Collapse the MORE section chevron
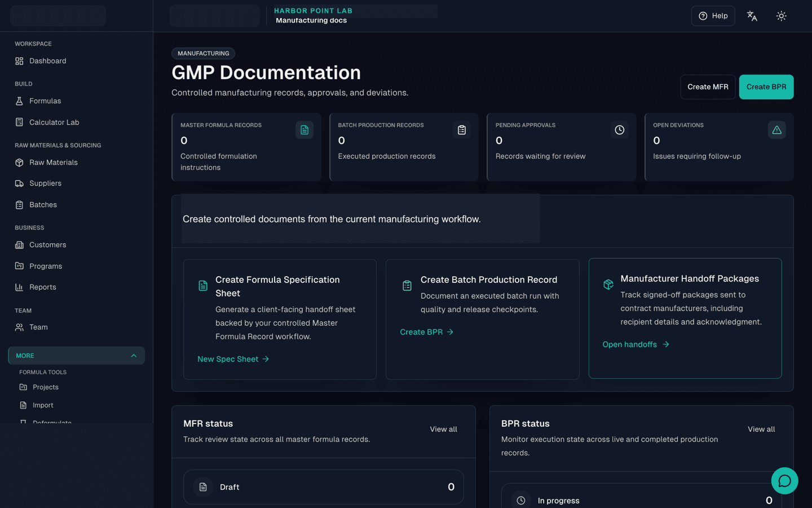The image size is (812, 508). tap(134, 356)
